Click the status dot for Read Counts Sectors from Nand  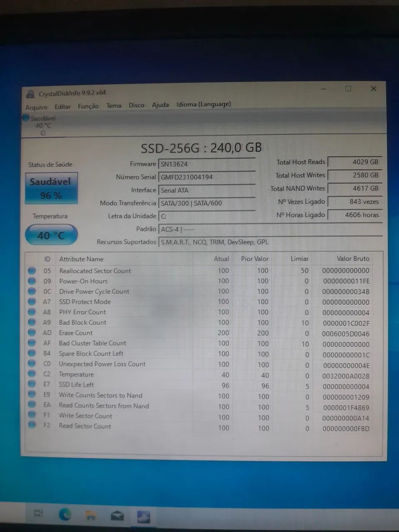point(32,404)
